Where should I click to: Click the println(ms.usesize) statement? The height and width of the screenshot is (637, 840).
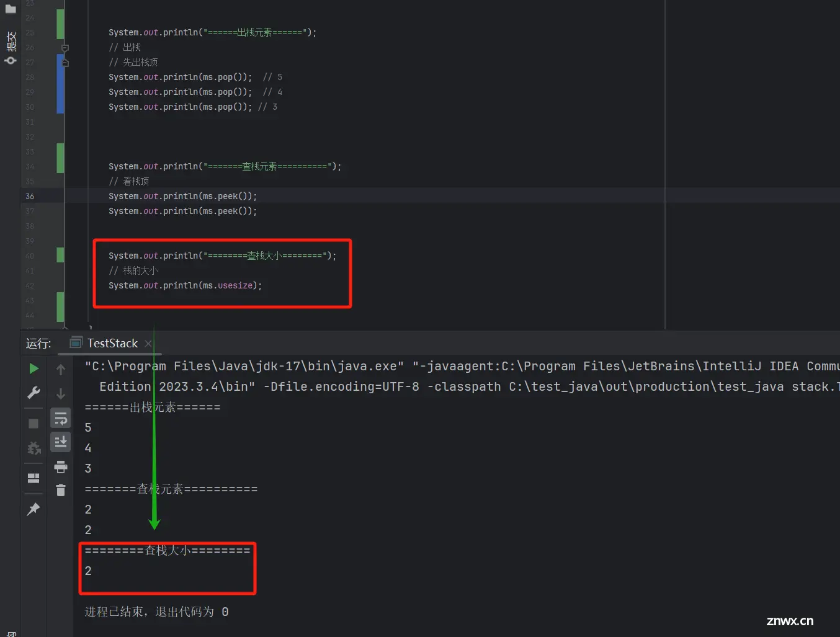(x=185, y=285)
